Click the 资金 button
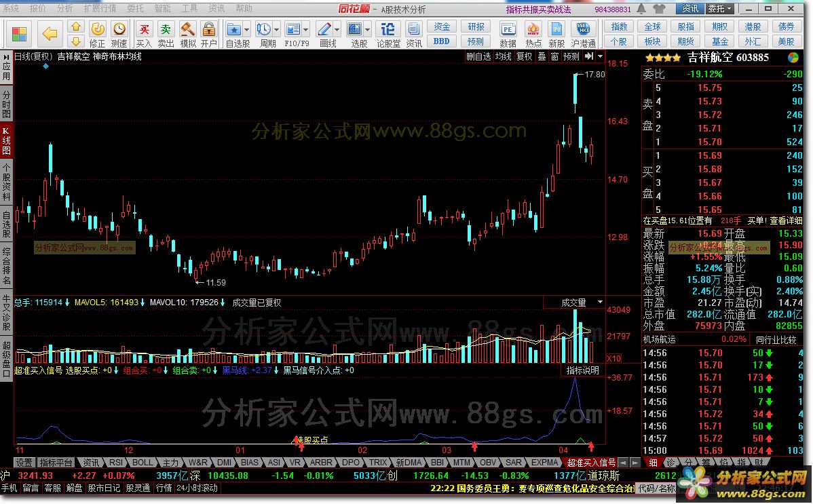 (442, 27)
